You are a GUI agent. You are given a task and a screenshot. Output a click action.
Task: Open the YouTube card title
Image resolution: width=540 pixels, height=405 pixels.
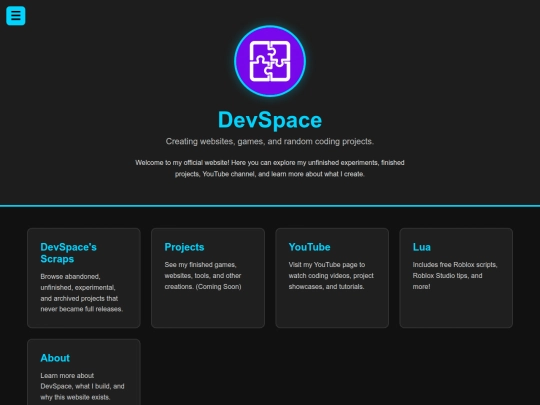[x=309, y=247]
